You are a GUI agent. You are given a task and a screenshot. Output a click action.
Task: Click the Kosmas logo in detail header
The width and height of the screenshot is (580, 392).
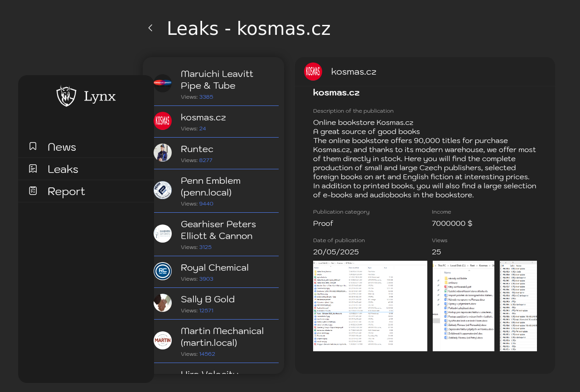click(x=313, y=72)
